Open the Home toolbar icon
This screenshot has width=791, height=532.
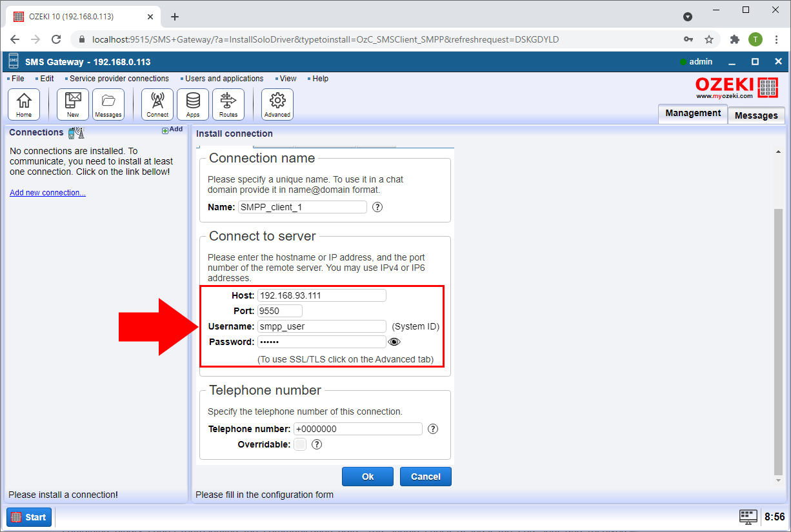coord(24,104)
